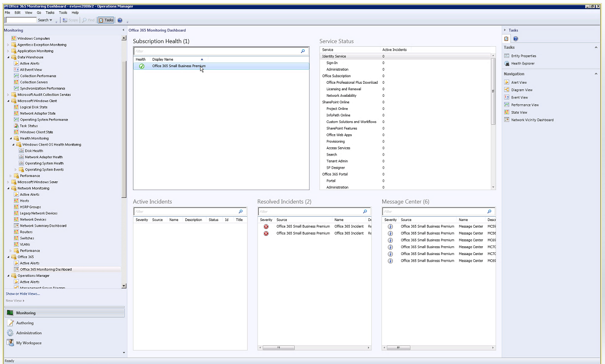Click the Active Incidents filter input field
This screenshot has width=605, height=364.
[185, 211]
